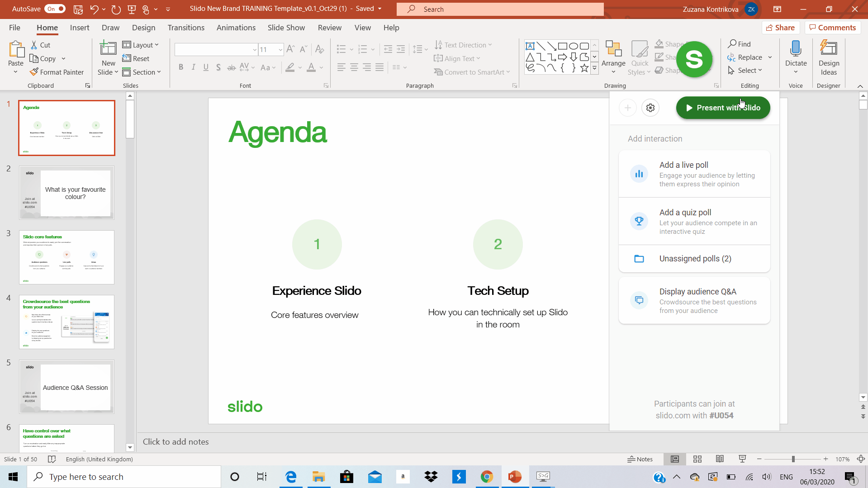The width and height of the screenshot is (868, 488).
Task: Click the Slido green S logo icon
Action: [694, 59]
